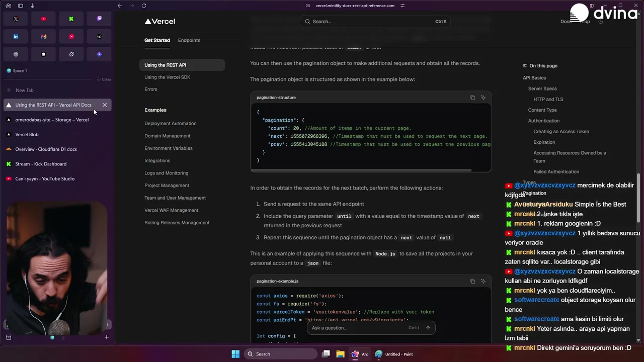The height and width of the screenshot is (362, 644).
Task: Open the Arc menu icon at top-left
Action: 8,6
